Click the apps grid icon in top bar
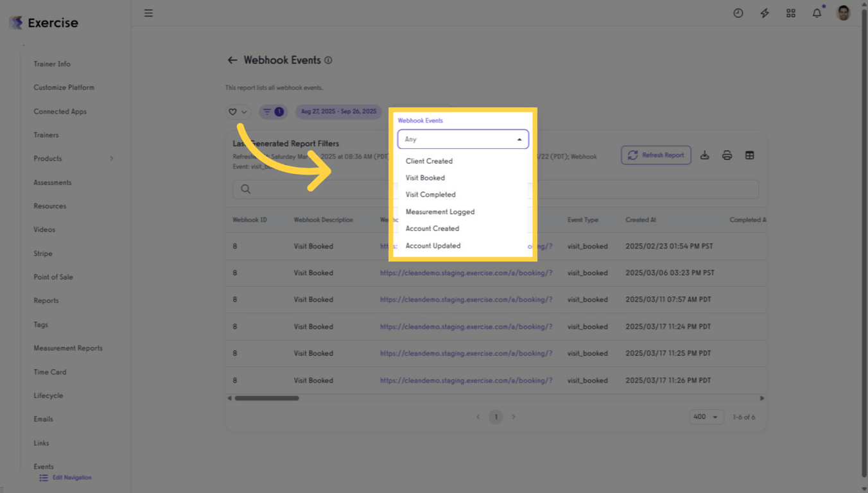868x493 pixels. 790,13
